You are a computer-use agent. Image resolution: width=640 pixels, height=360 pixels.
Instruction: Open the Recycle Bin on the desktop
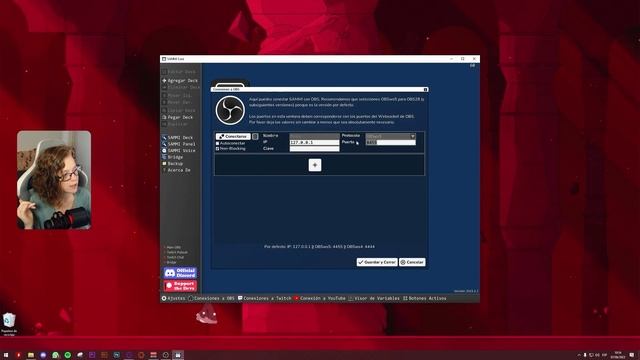9,324
